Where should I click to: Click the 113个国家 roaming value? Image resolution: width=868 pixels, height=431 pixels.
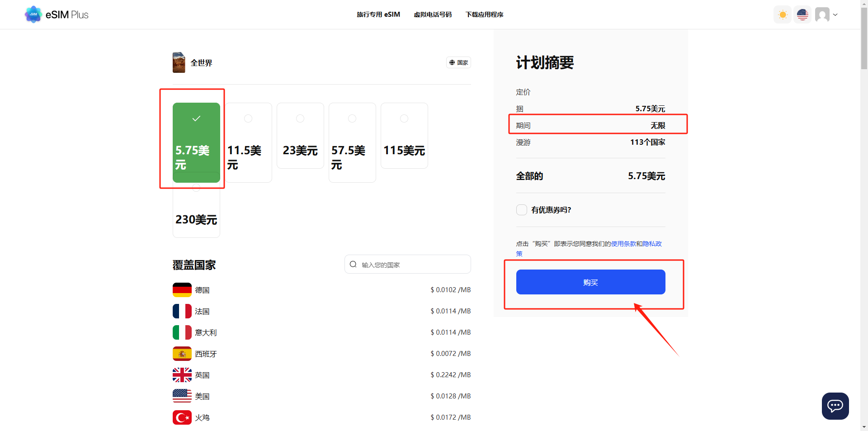pyautogui.click(x=647, y=142)
